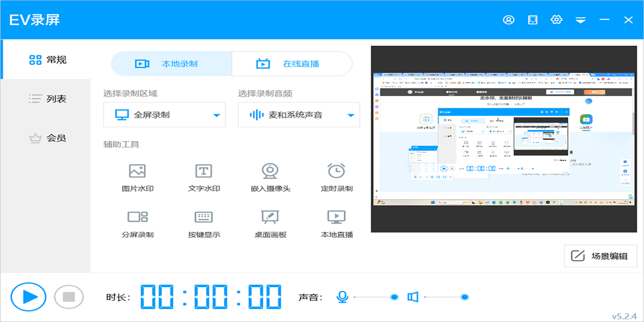
Task: Open the title bar dropdown menu arrow
Action: click(580, 20)
